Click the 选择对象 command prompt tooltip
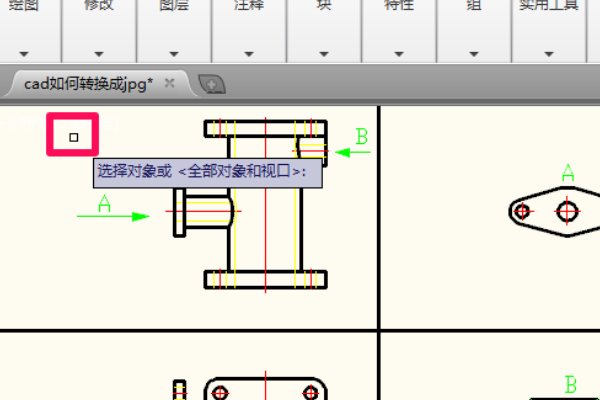 point(208,172)
